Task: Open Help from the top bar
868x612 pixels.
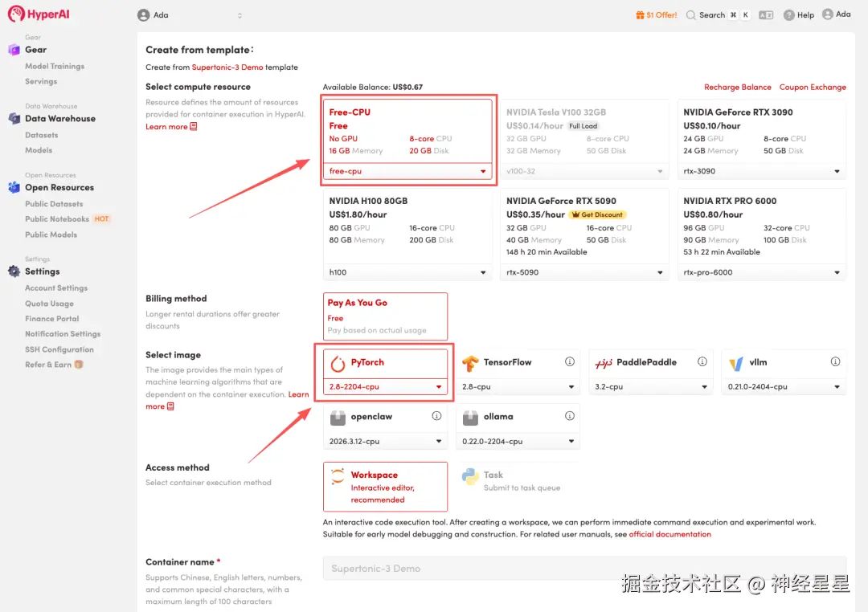Action: [799, 15]
